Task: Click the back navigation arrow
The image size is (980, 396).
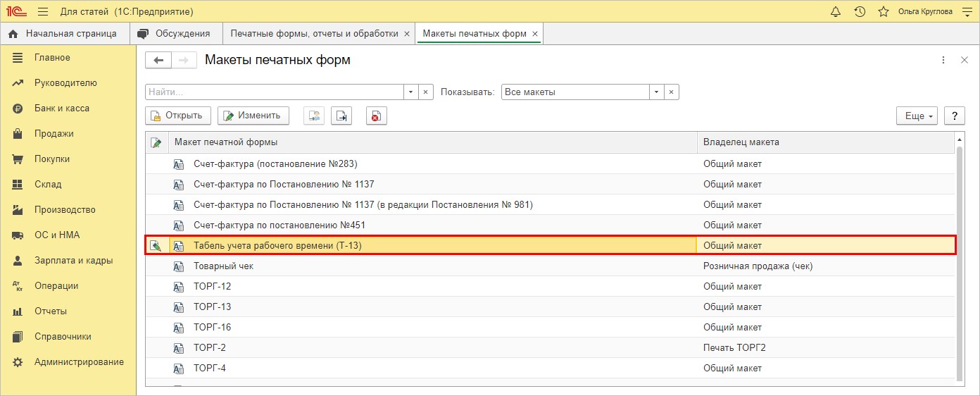Action: 158,61
